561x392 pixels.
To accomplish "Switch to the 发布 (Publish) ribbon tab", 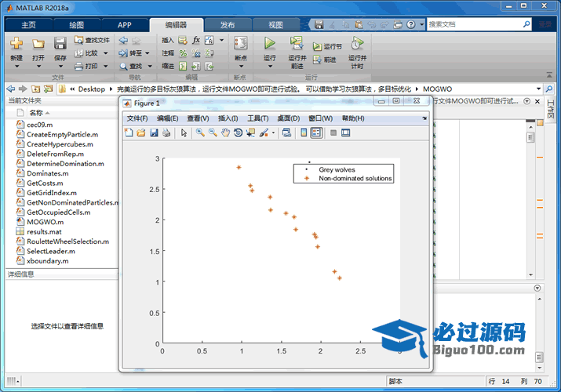I will (x=228, y=24).
